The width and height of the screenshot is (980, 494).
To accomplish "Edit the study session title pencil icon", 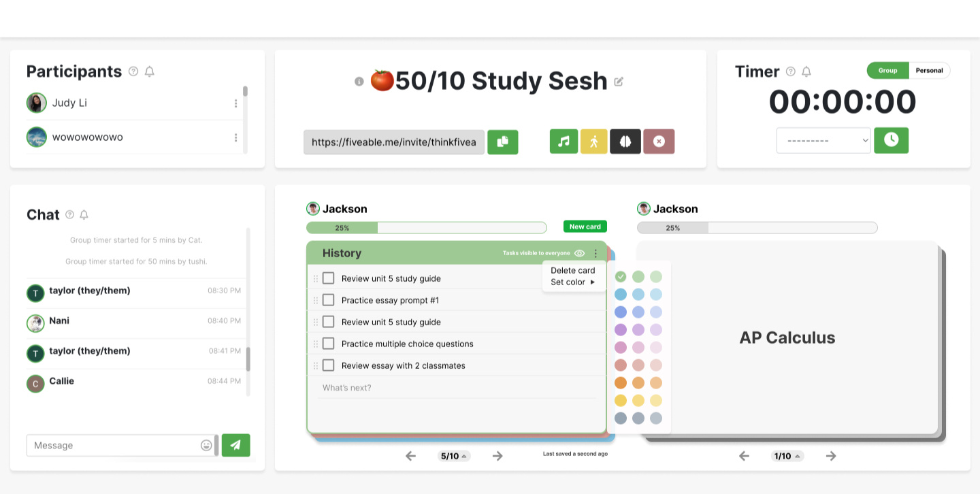I will (x=619, y=82).
